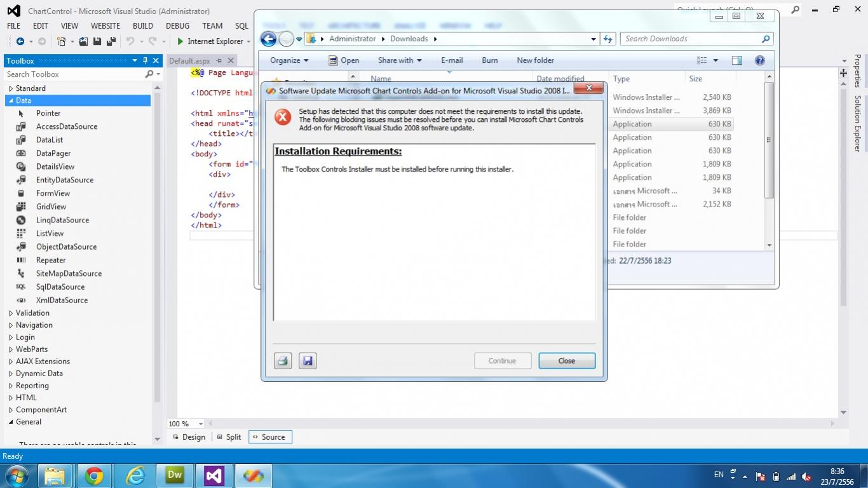Screen dimensions: 868x488
Task: Click the Visual Studio Navigate Backward arrow
Action: click(20, 41)
